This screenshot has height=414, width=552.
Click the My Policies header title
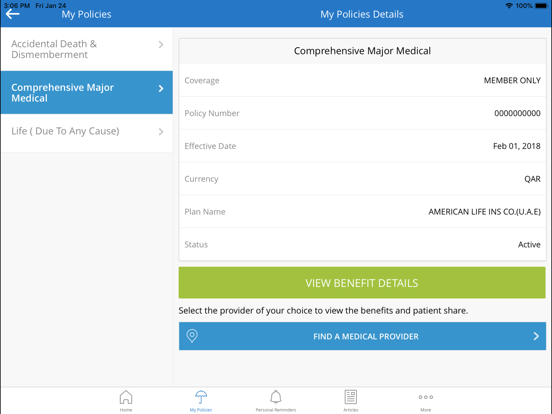click(x=86, y=14)
